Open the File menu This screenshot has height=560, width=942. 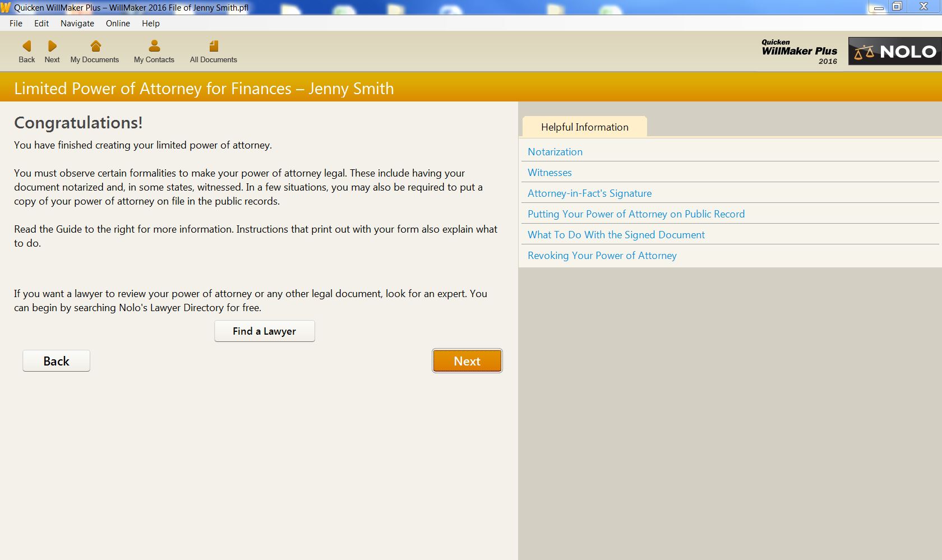point(16,24)
